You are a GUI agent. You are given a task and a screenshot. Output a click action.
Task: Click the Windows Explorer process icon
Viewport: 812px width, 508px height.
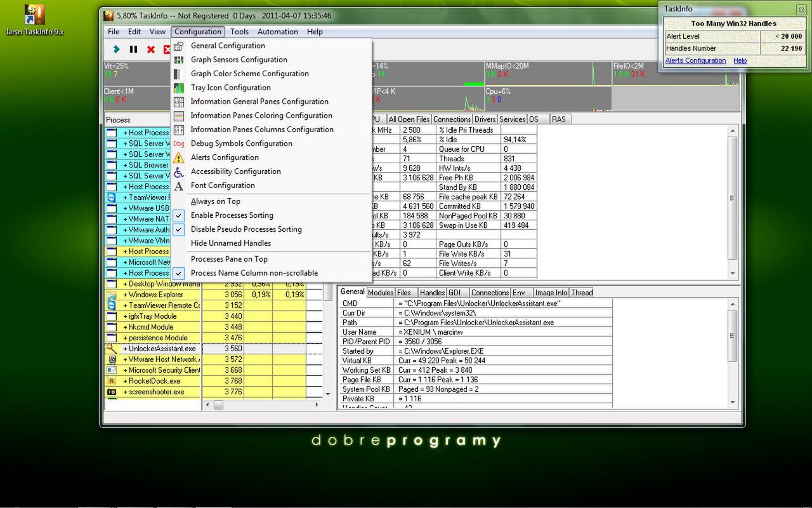point(112,295)
